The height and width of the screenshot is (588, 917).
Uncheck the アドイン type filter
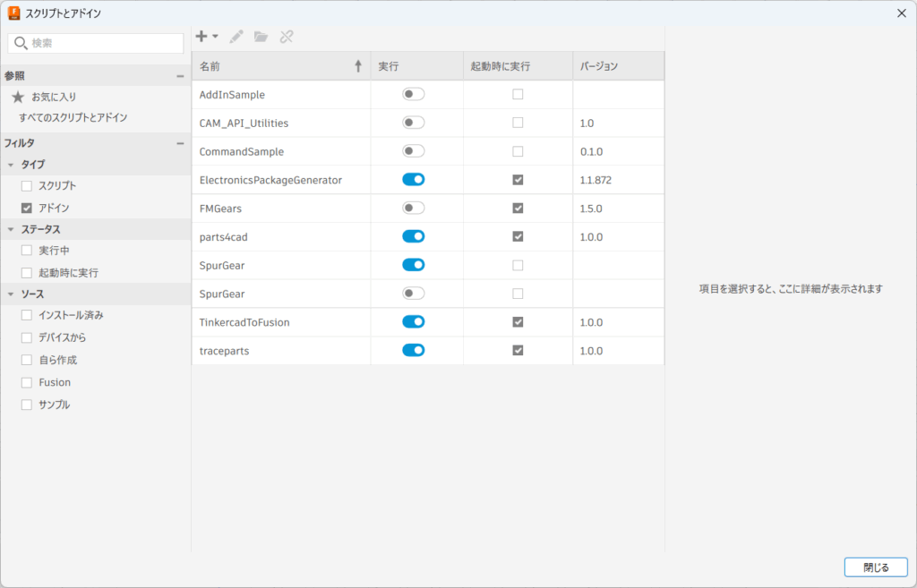point(26,208)
